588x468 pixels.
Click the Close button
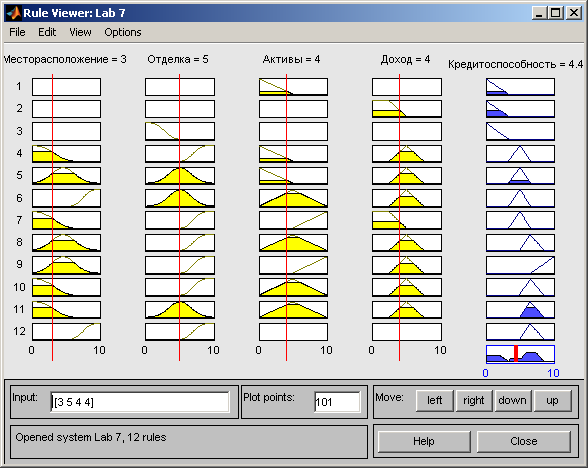point(524,441)
